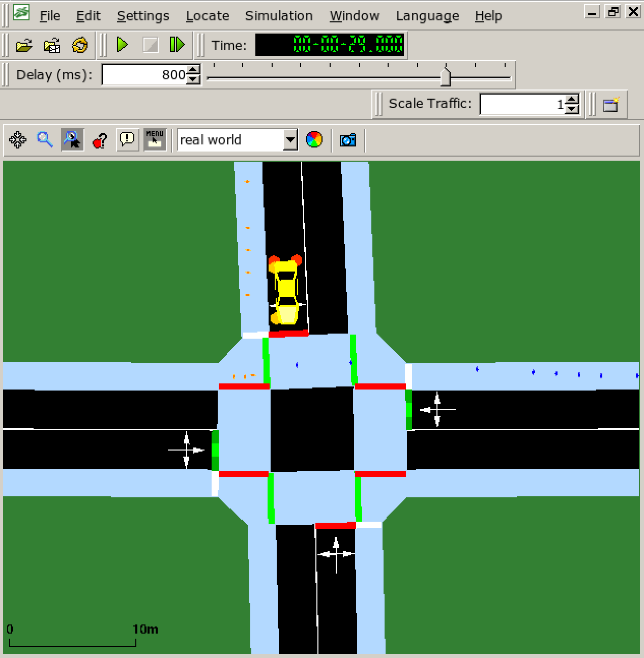
Task: Expand the 'real world' scheme dropdown
Action: [x=290, y=140]
